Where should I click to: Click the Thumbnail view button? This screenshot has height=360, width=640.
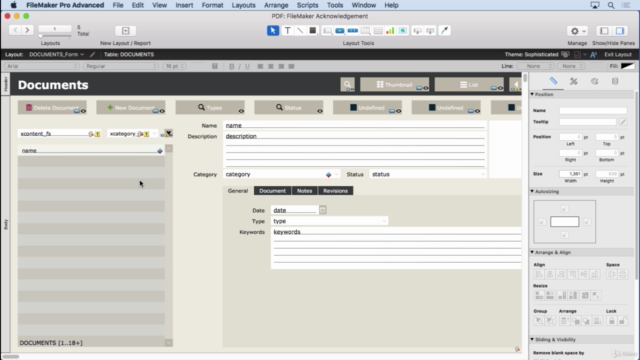pyautogui.click(x=394, y=84)
